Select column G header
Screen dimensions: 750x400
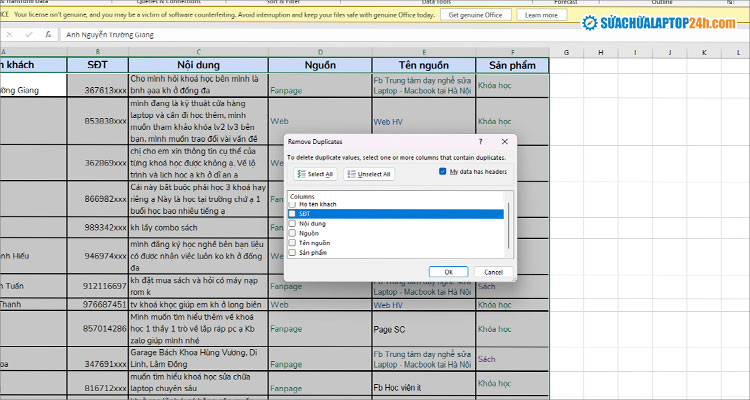click(566, 52)
